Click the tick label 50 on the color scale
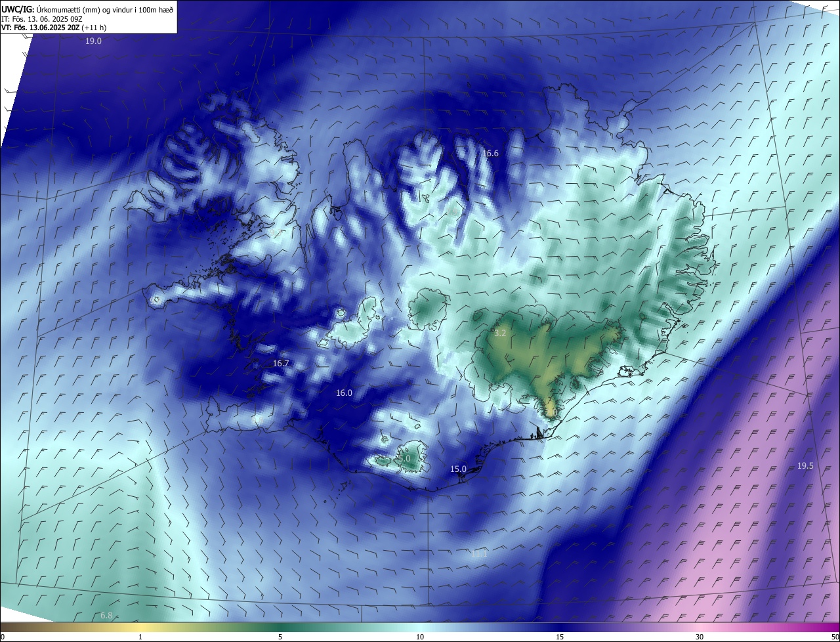The image size is (840, 642). (x=834, y=637)
